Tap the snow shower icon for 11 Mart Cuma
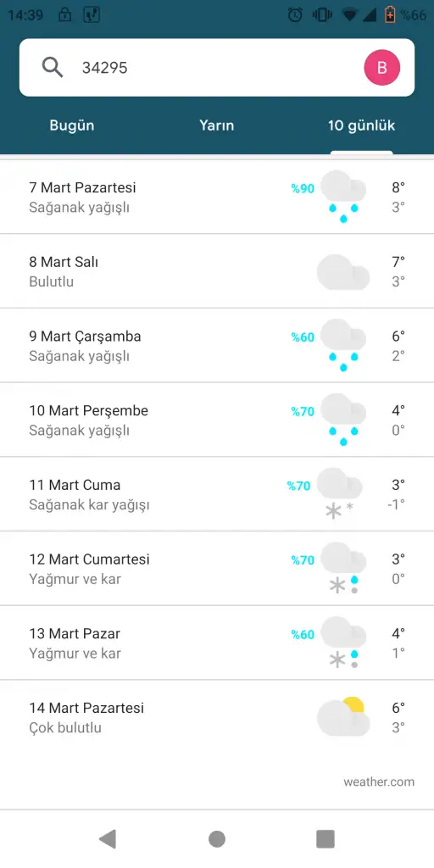 coord(339,494)
